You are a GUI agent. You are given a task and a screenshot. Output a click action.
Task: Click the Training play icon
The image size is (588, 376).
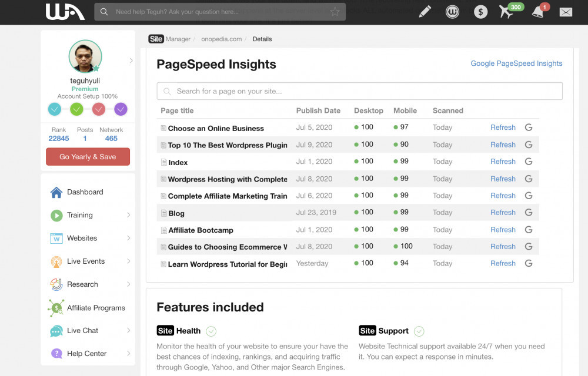[56, 216]
